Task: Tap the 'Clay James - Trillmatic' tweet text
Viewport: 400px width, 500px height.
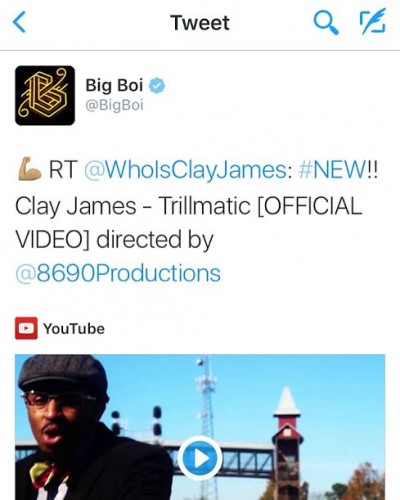Action: pos(133,206)
